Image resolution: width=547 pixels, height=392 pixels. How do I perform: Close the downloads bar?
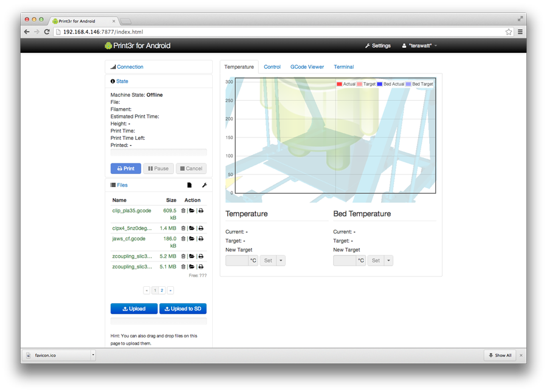[521, 356]
